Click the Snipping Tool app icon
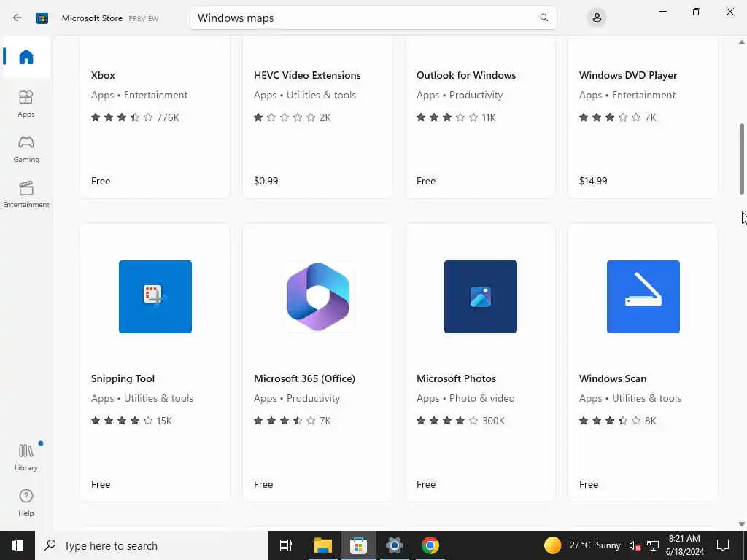Image resolution: width=747 pixels, height=560 pixels. [155, 297]
